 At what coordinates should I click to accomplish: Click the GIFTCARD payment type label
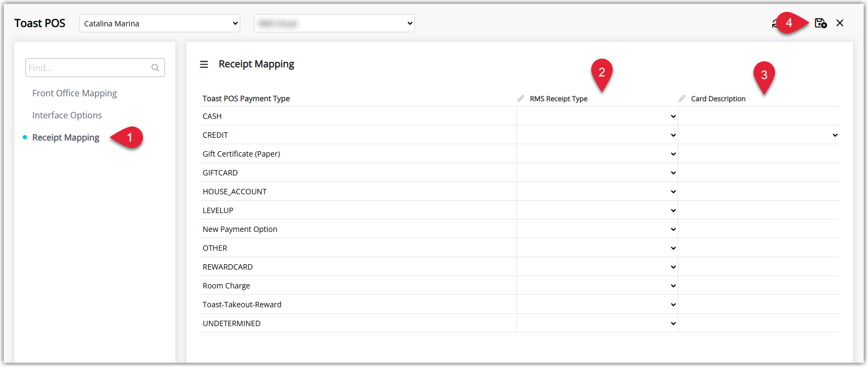click(x=220, y=173)
